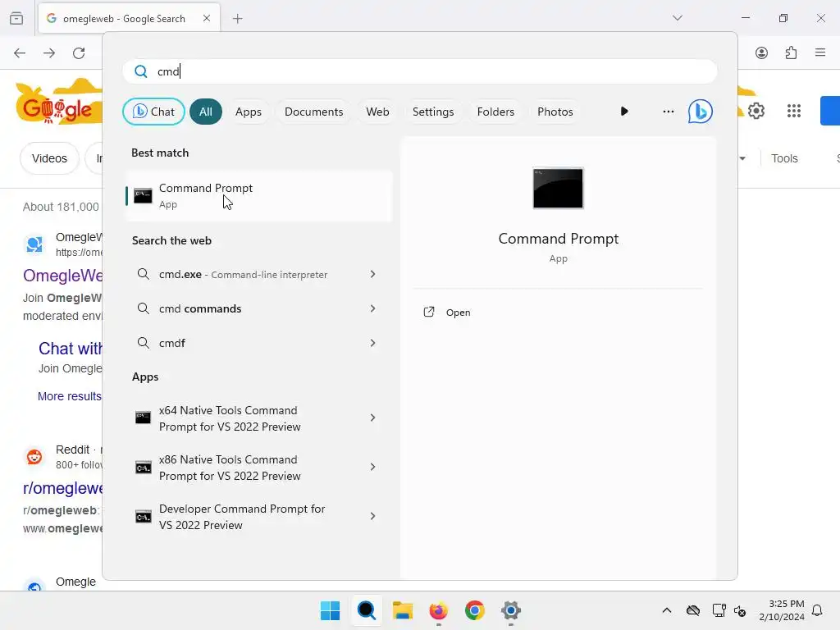Open File Explorer from the taskbar
This screenshot has height=630, width=840.
point(403,610)
